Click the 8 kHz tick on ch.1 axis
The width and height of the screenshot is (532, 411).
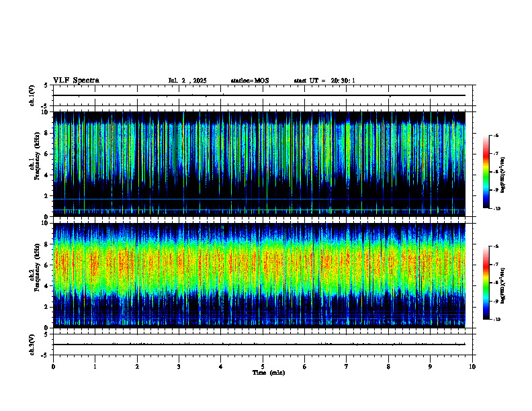point(47,133)
